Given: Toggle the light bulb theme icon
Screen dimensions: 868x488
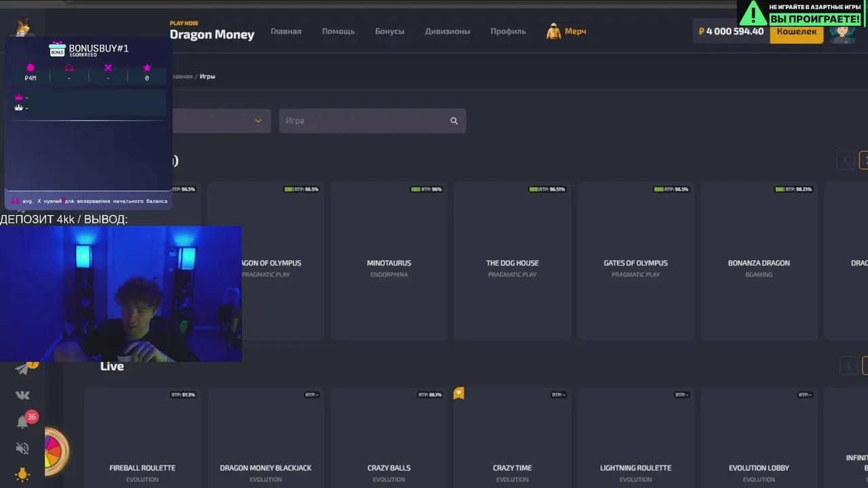Looking at the screenshot, I should [22, 474].
